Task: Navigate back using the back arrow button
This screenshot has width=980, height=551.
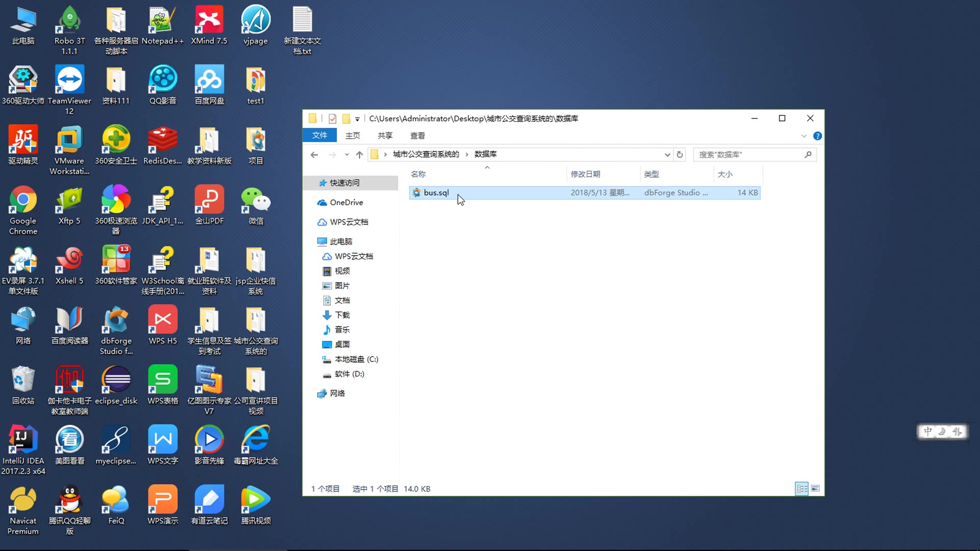Action: 314,154
